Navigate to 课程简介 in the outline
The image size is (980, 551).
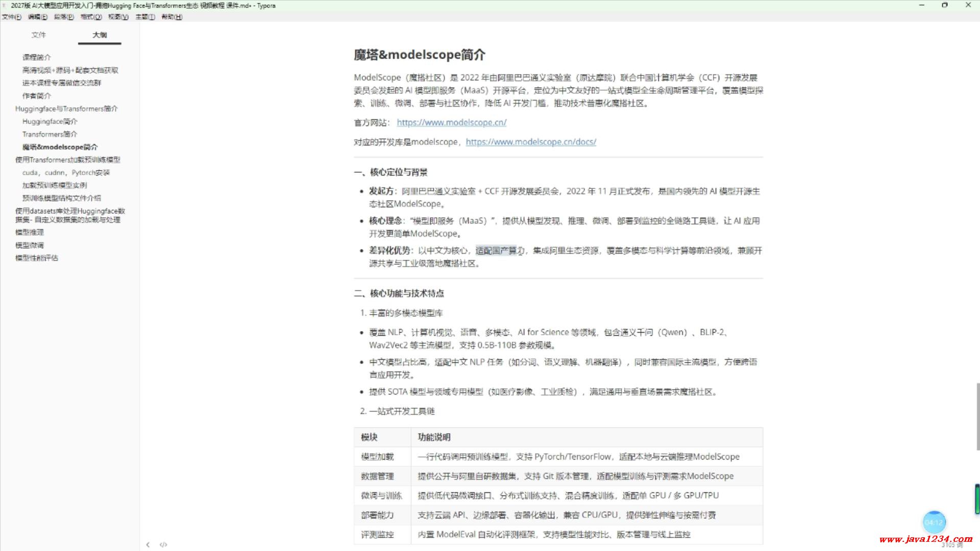click(x=36, y=57)
